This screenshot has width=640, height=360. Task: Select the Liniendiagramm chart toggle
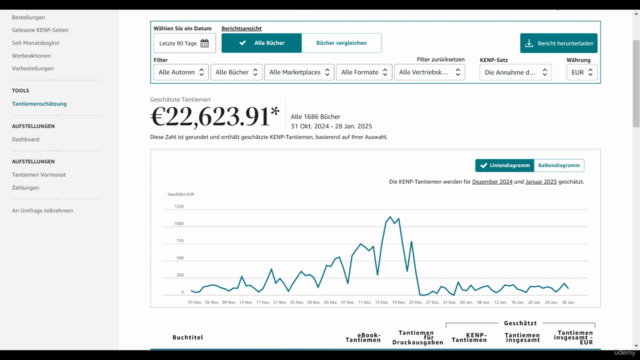pyautogui.click(x=504, y=165)
